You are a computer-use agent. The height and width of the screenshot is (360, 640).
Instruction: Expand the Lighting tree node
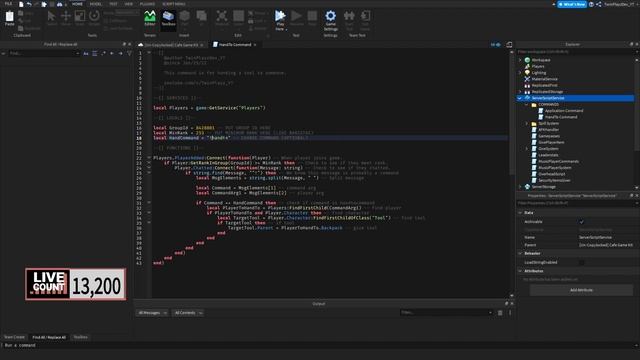[x=520, y=73]
